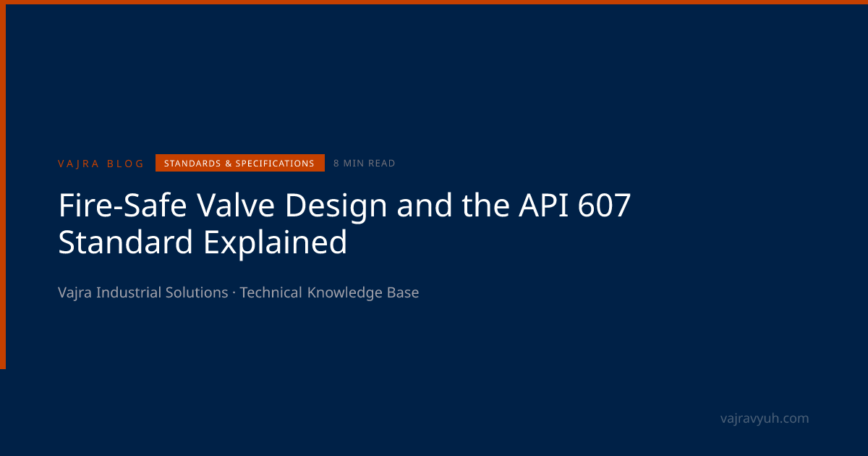Visit the vajravyuh.com website link
Viewport: 868px width, 456px height.
tap(765, 418)
